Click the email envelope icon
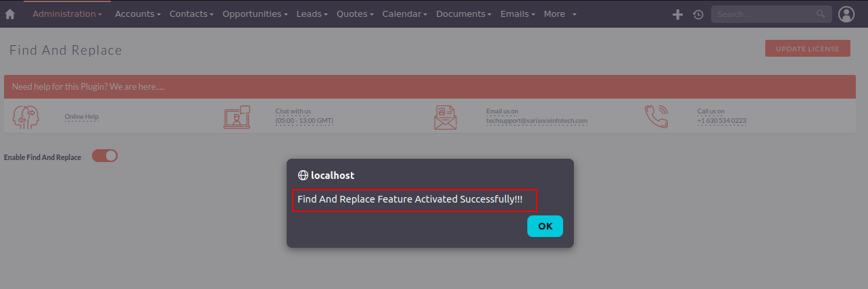The image size is (868, 289). 445,117
